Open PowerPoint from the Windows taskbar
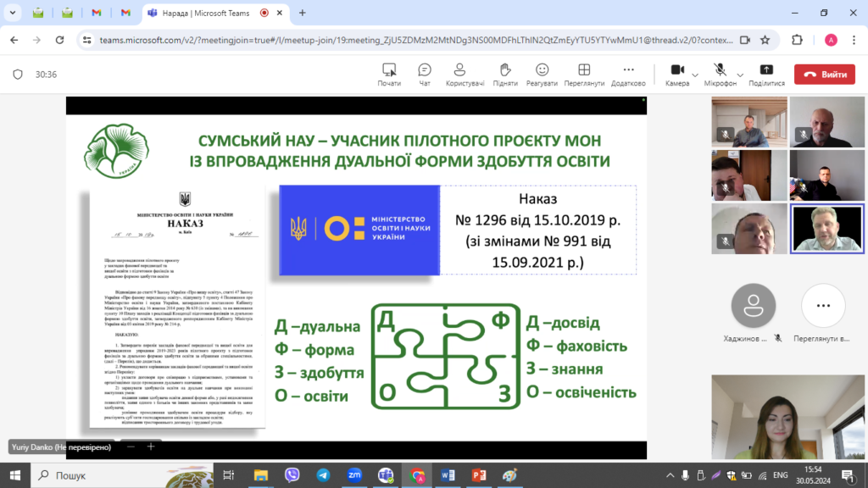Viewport: 868px width, 488px height. click(476, 476)
